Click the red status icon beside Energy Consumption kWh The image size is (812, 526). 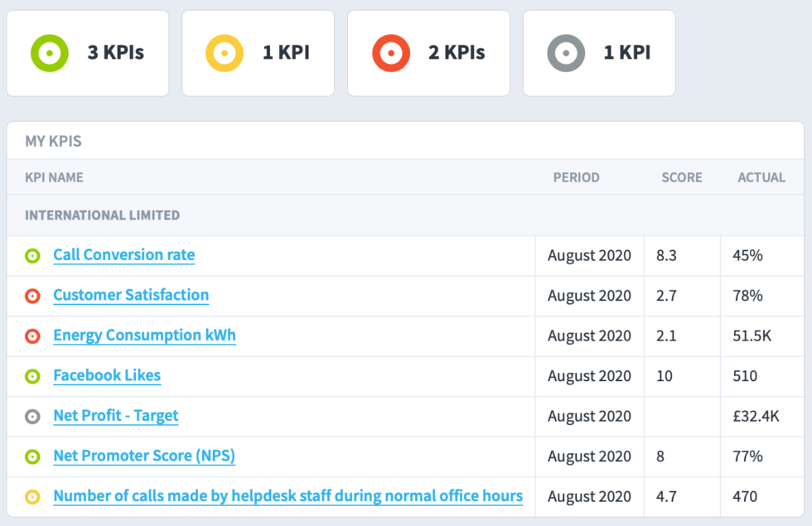click(31, 335)
